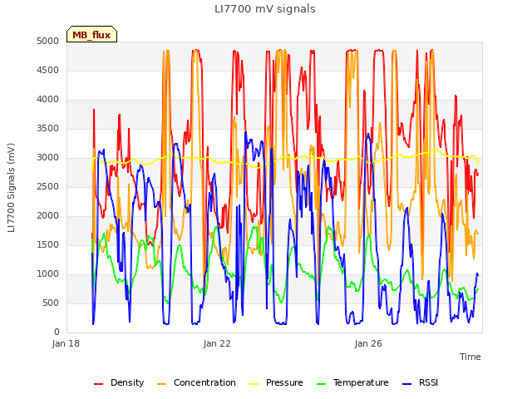Click the MB_flux label box
Viewport: 532px width, 399px height.
(91, 35)
